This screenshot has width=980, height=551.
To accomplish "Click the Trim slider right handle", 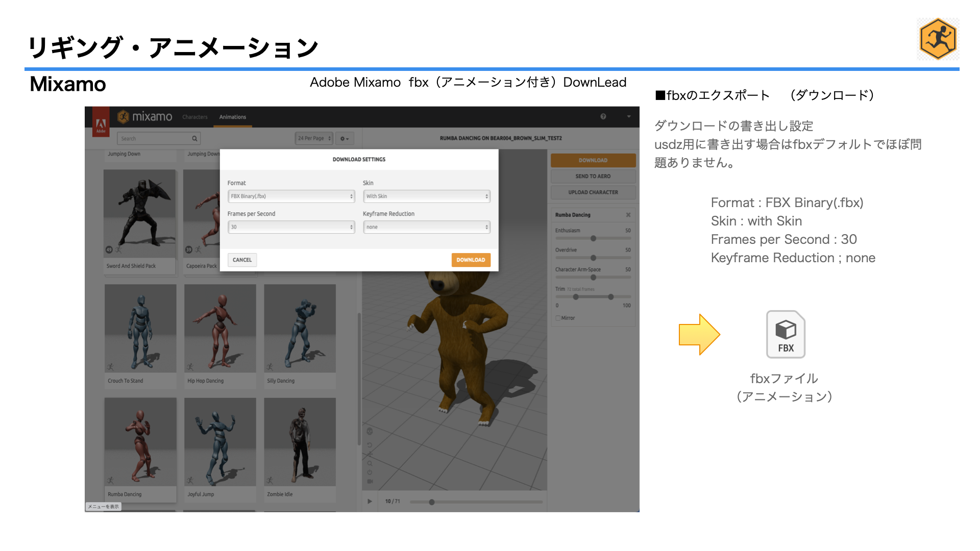I will [x=611, y=297].
